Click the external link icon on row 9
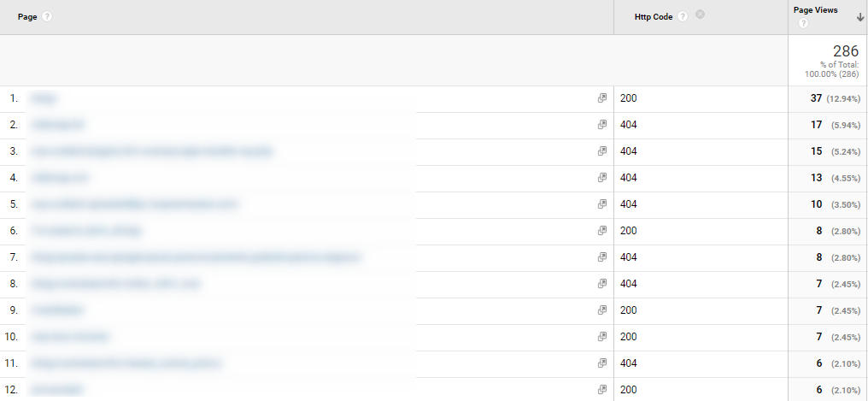868x401 pixels. click(x=601, y=310)
